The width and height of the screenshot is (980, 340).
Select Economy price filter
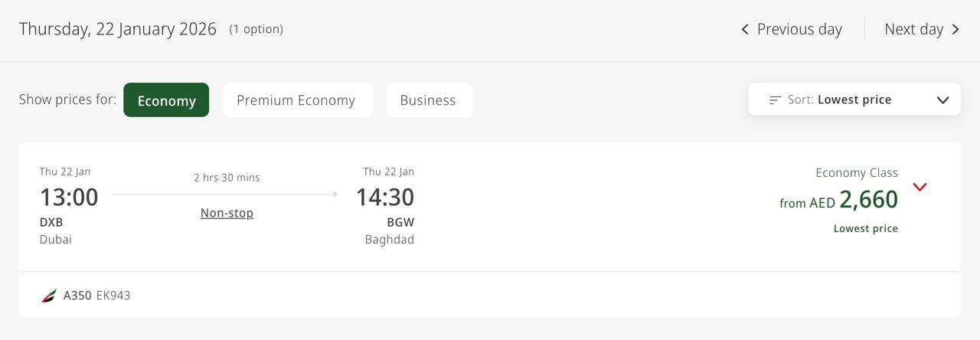(166, 100)
